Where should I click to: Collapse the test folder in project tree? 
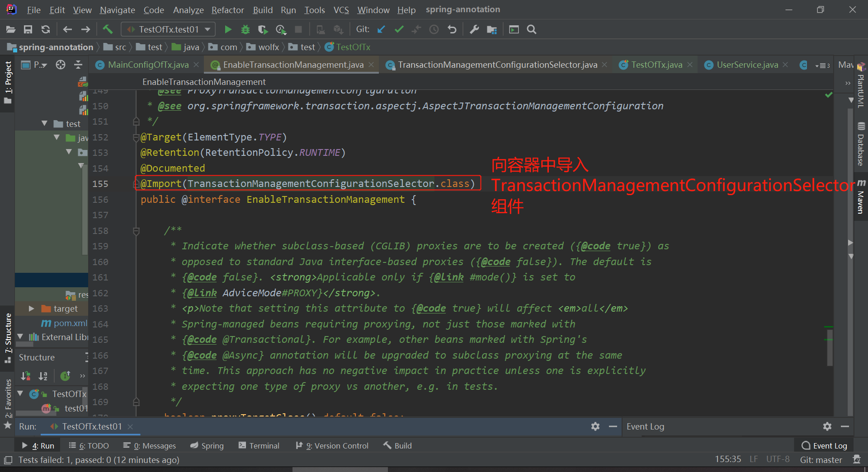click(x=44, y=123)
